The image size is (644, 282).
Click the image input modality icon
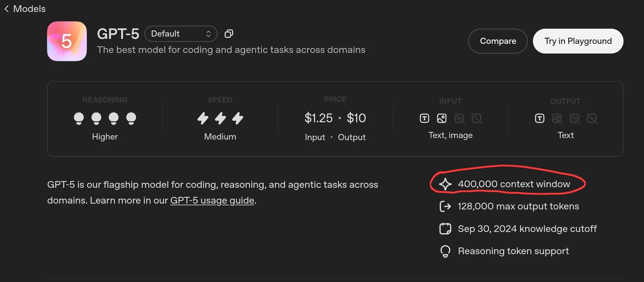(x=442, y=118)
